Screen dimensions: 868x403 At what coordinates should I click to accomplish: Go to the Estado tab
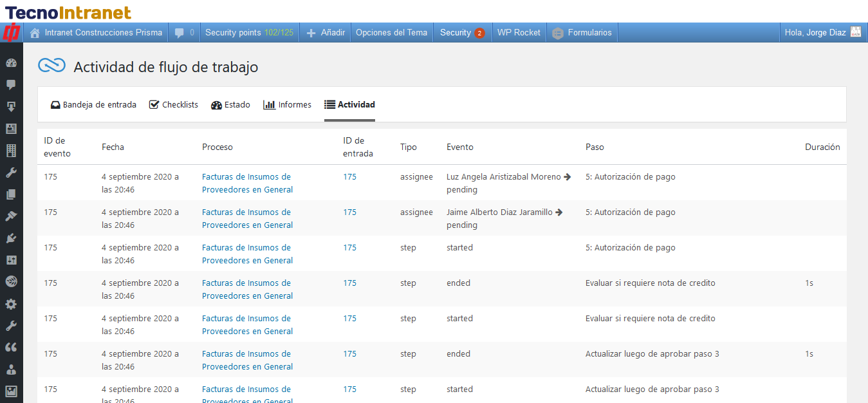coord(230,105)
